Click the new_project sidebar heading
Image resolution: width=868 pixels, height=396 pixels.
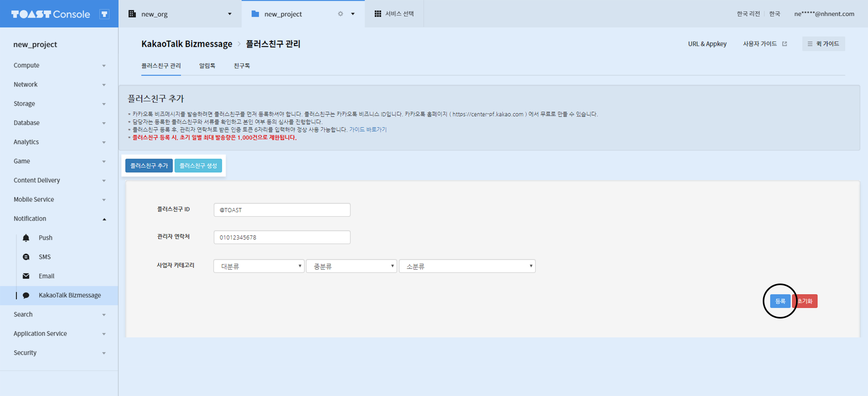[x=35, y=44]
